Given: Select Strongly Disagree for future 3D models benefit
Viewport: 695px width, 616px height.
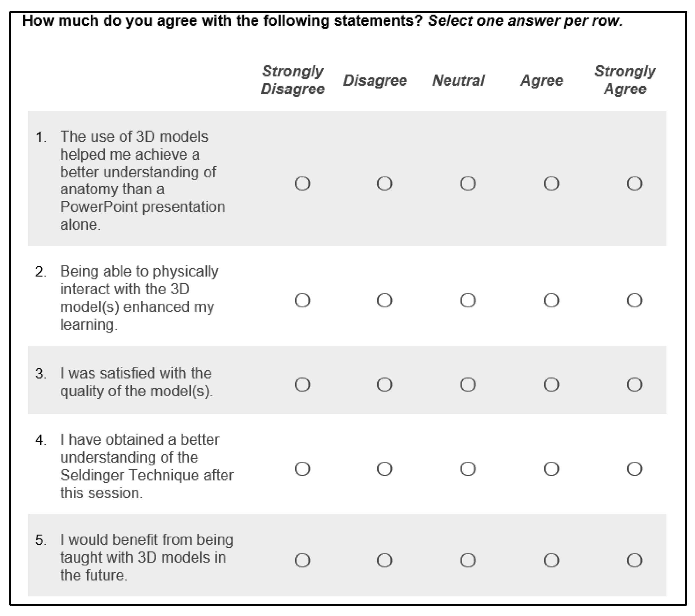Looking at the screenshot, I should (x=302, y=560).
